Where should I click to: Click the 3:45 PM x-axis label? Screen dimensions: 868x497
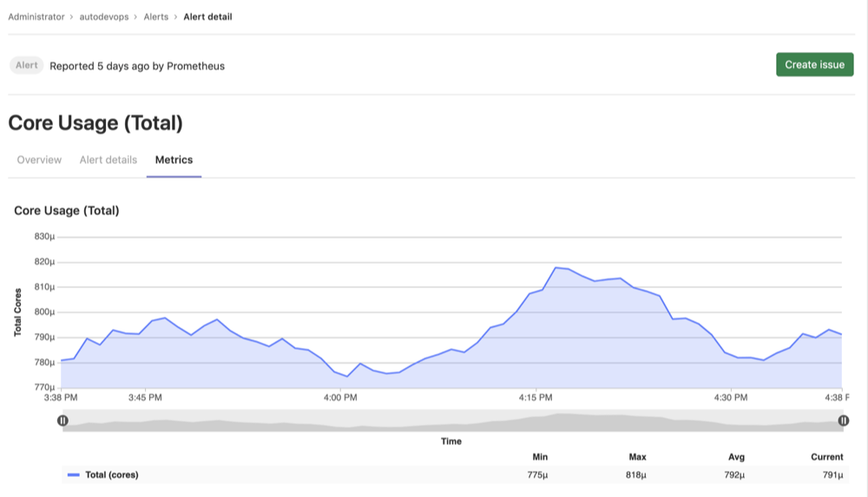145,397
